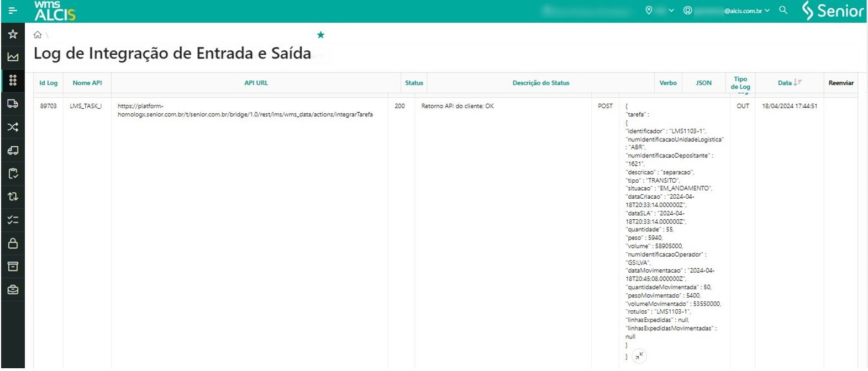The height and width of the screenshot is (371, 868).
Task: Select the date 18/04/2024 17:44:51 cell
Action: click(x=790, y=106)
